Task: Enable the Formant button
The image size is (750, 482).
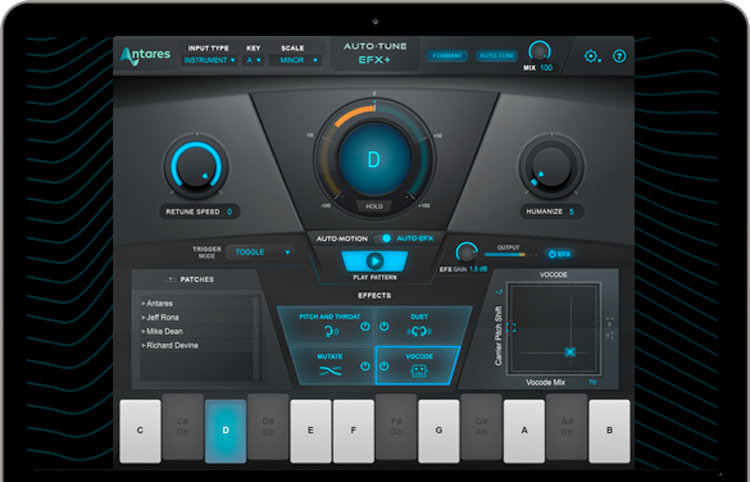Action: coord(447,56)
